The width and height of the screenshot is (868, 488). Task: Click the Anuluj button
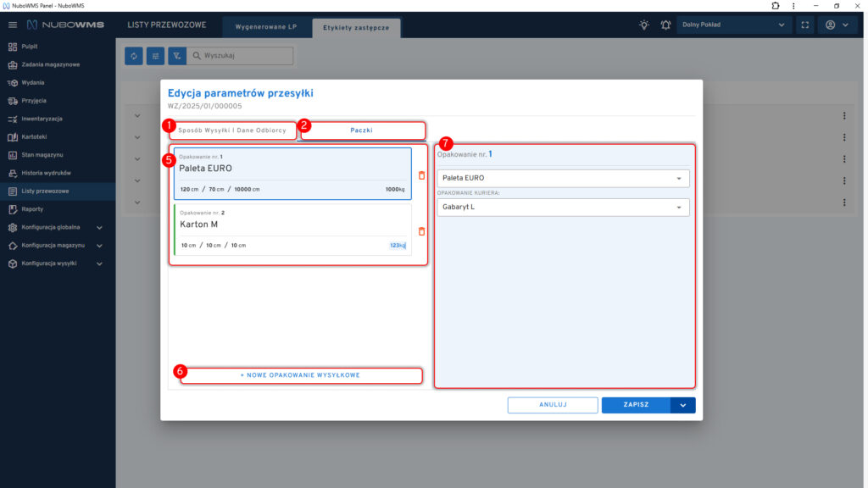point(553,405)
